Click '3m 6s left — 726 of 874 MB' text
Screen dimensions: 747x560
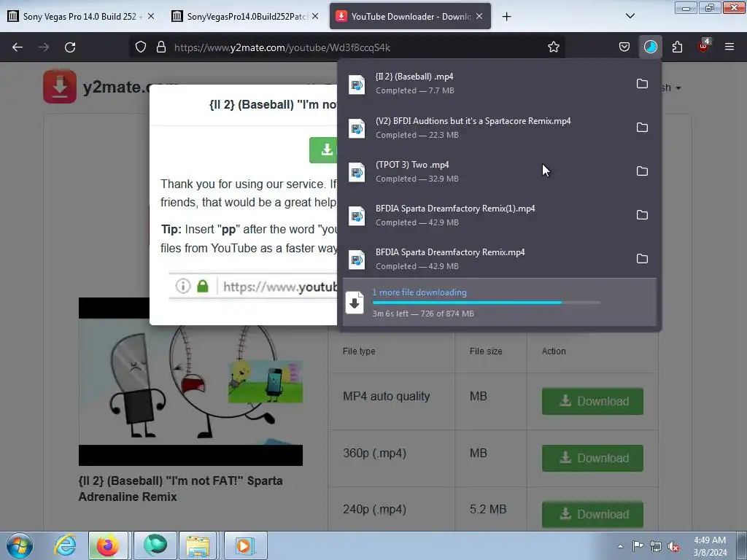point(423,314)
